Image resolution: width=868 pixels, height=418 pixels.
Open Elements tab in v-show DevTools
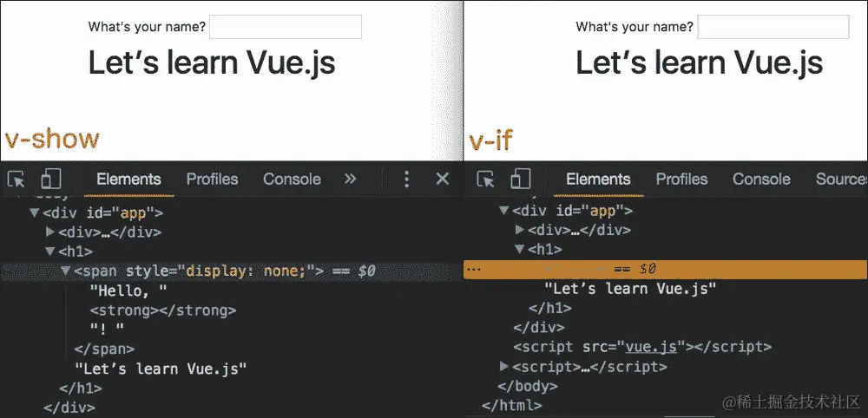(x=128, y=180)
